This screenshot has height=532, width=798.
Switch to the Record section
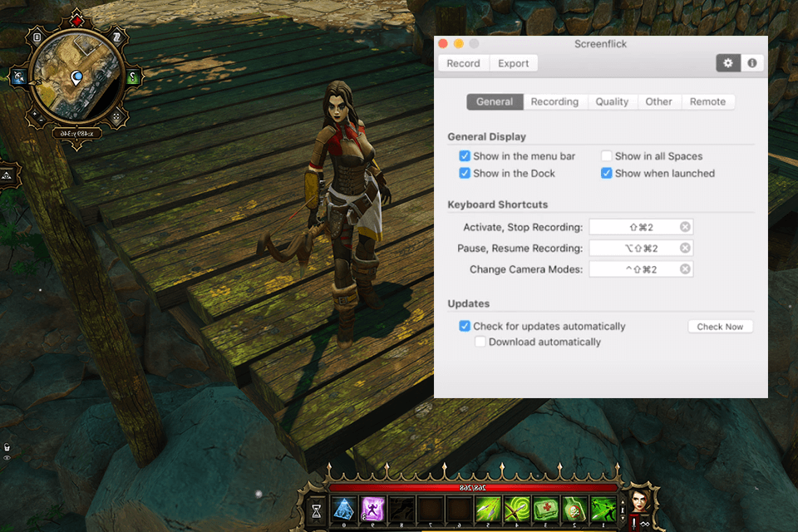point(463,63)
